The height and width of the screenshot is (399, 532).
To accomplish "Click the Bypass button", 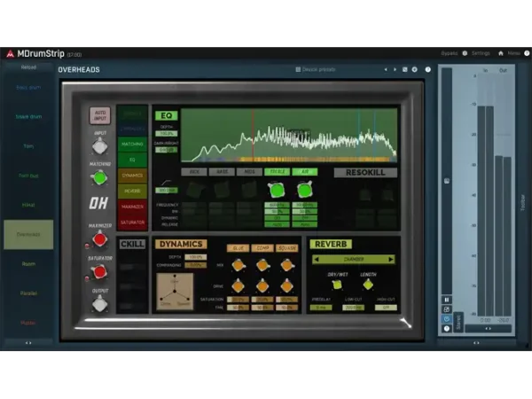I will [450, 53].
